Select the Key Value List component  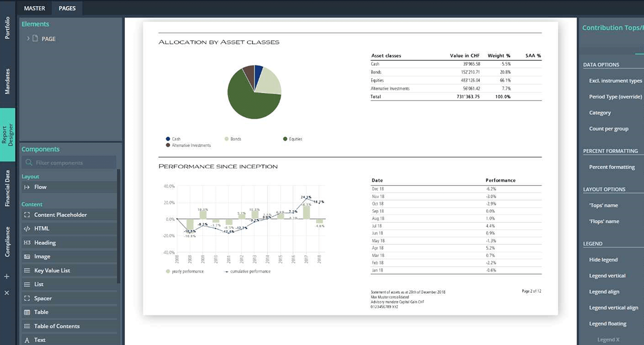click(x=68, y=271)
